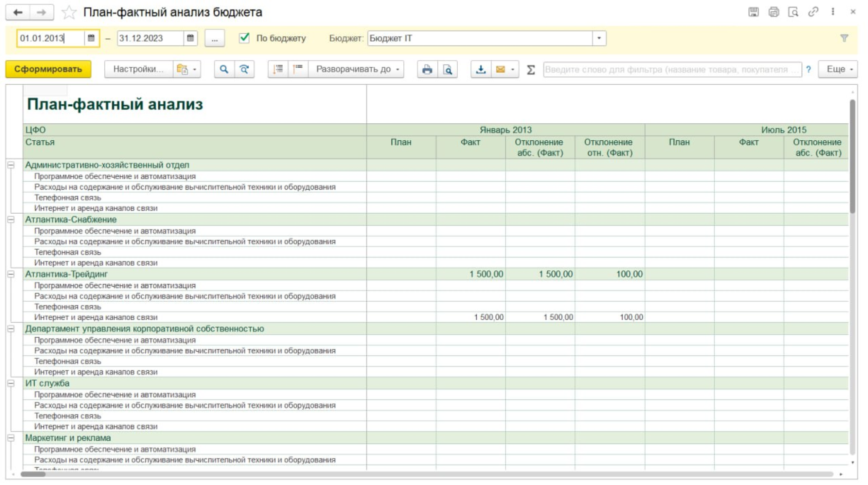The height and width of the screenshot is (485, 868).
Task: Open print preview icon in toolbar
Action: pos(447,69)
